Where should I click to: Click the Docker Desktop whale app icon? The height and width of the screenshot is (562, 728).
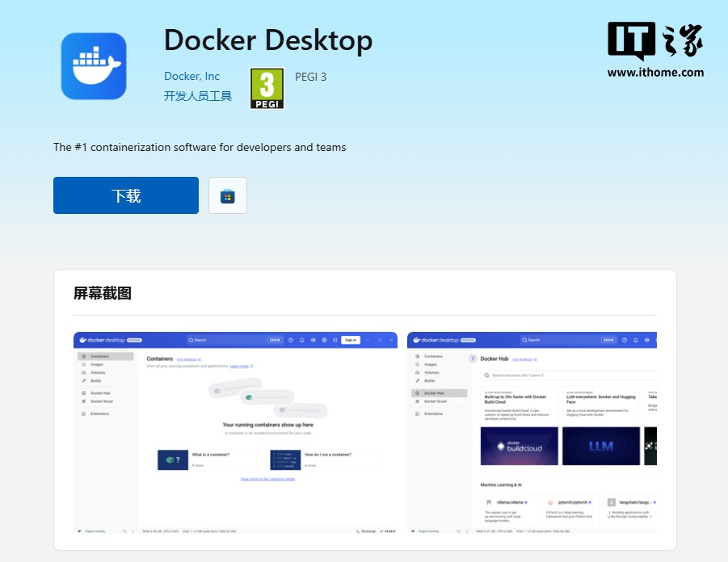pyautogui.click(x=94, y=66)
